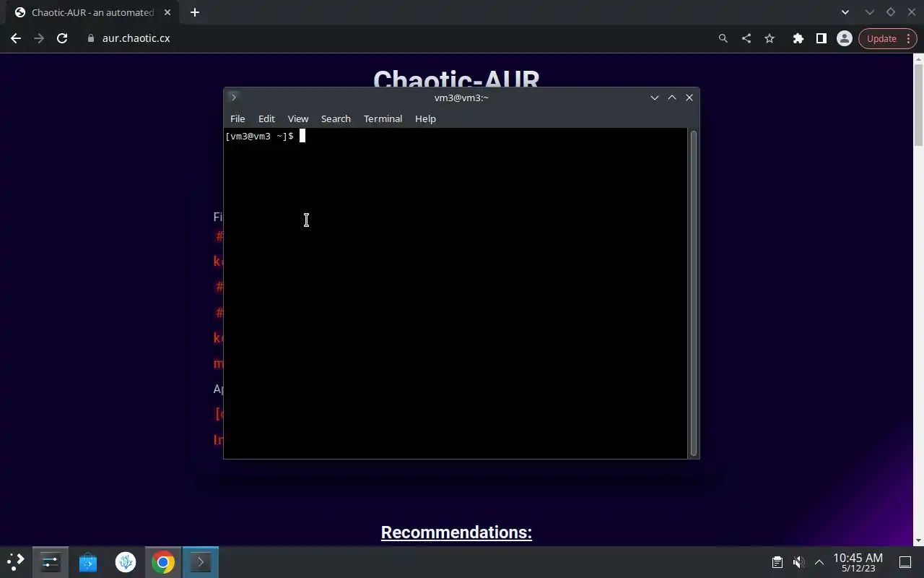Click the terminal scrollbar
This screenshot has height=578, width=924.
click(694, 293)
